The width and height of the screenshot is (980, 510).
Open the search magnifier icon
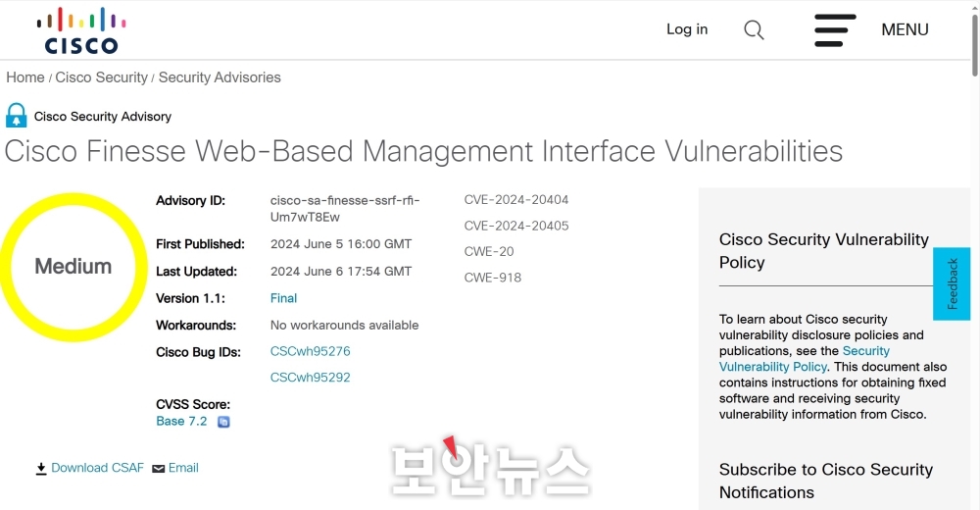[754, 29]
